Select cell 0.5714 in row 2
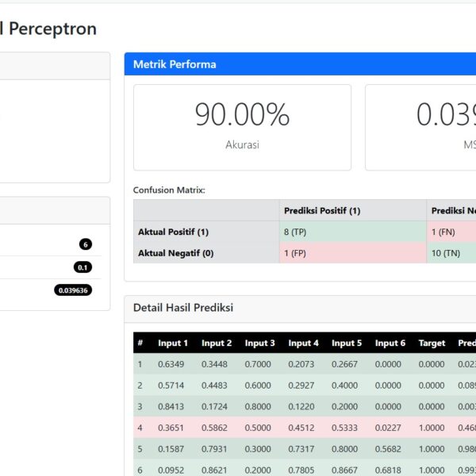 171,385
